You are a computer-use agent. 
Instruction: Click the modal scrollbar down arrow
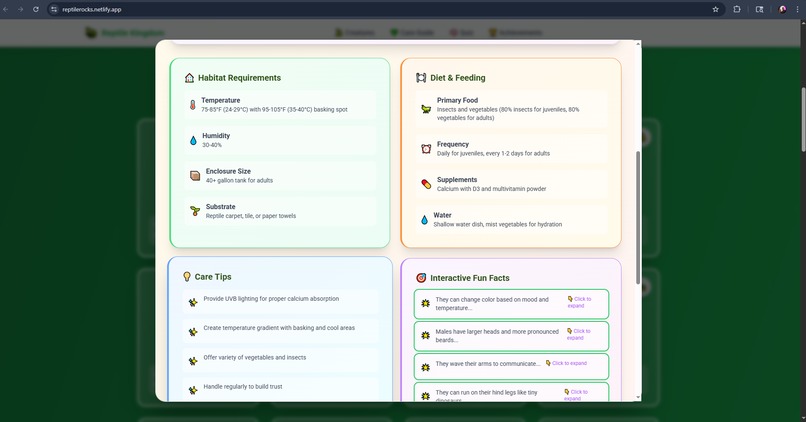[x=638, y=397]
